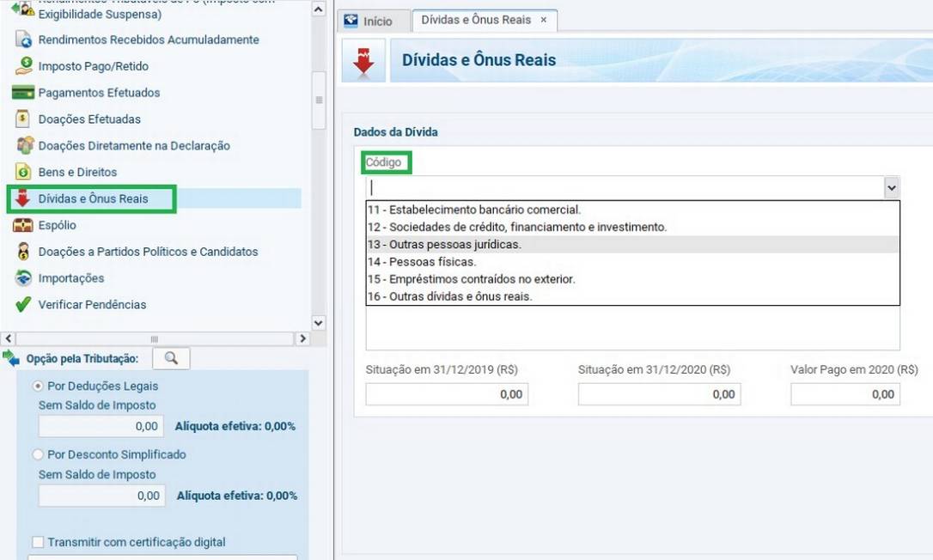
Task: Click the Rendimentos Recebidos Acumuladamente icon
Action: tap(23, 40)
